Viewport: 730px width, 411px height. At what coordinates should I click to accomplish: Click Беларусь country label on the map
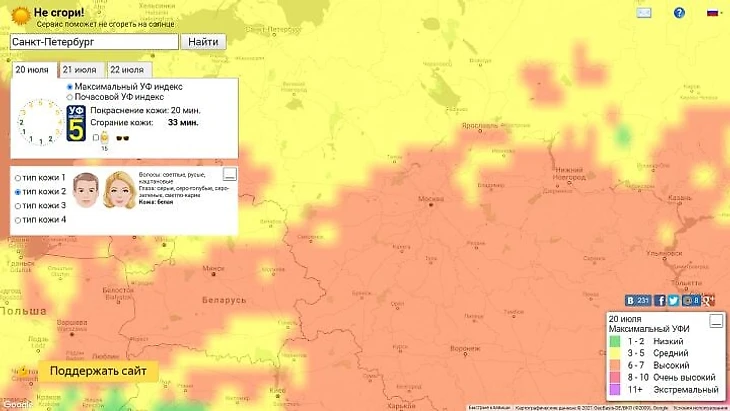pyautogui.click(x=224, y=300)
